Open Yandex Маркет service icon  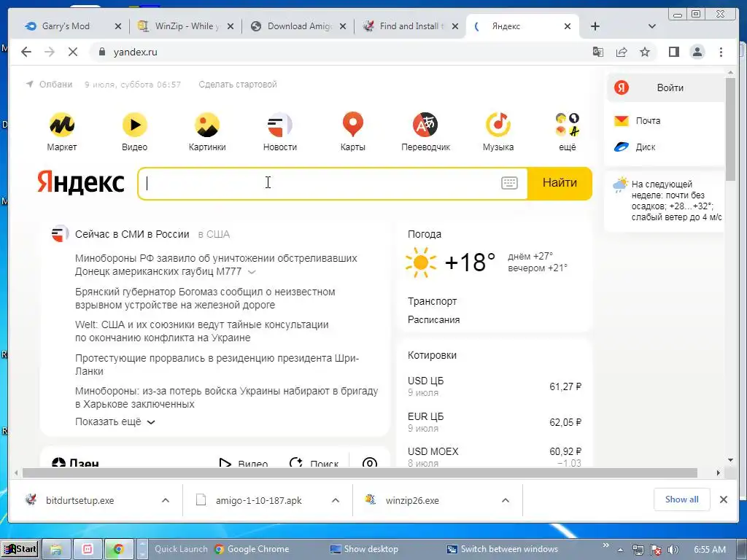(62, 125)
